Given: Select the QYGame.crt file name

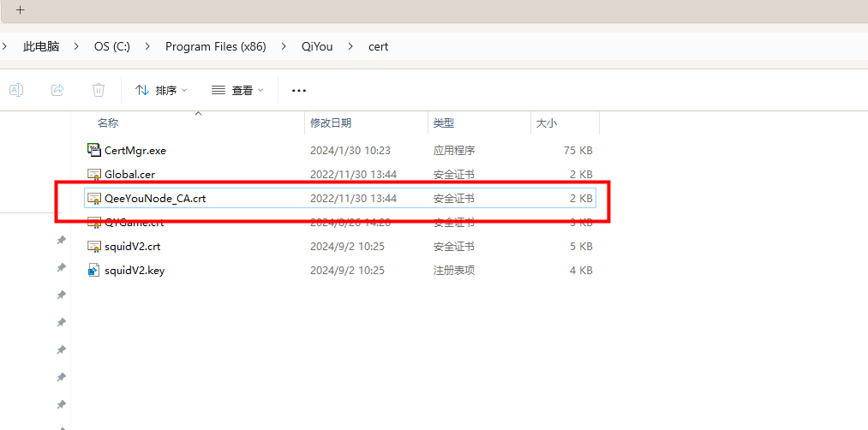Looking at the screenshot, I should coord(134,223).
